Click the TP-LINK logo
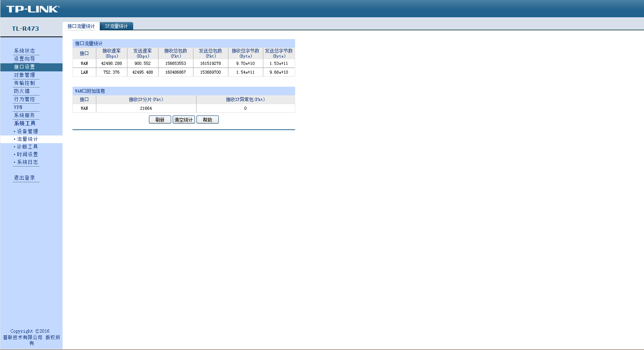This screenshot has height=350, width=644. coord(33,9)
